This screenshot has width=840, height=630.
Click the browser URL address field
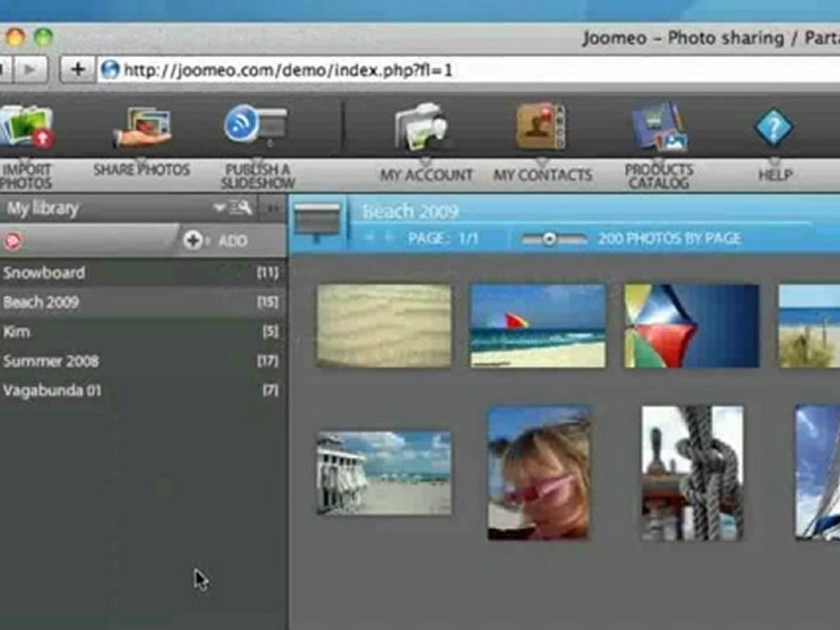pyautogui.click(x=466, y=70)
